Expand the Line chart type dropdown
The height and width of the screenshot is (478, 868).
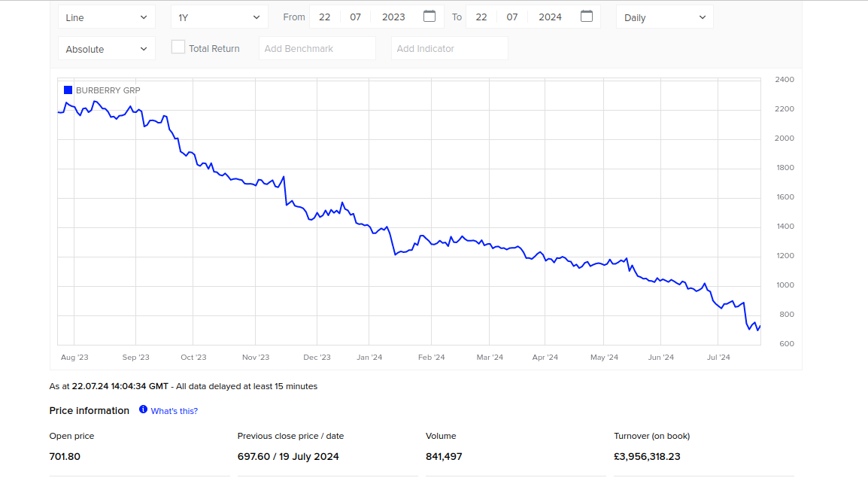click(x=106, y=17)
